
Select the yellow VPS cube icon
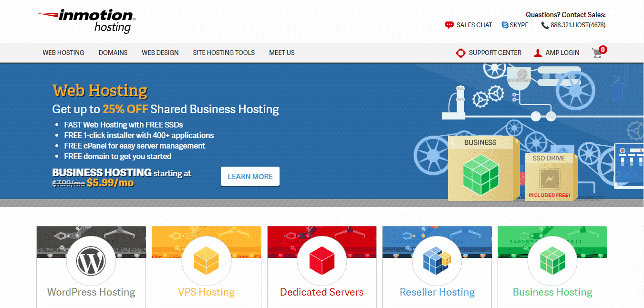tap(207, 261)
